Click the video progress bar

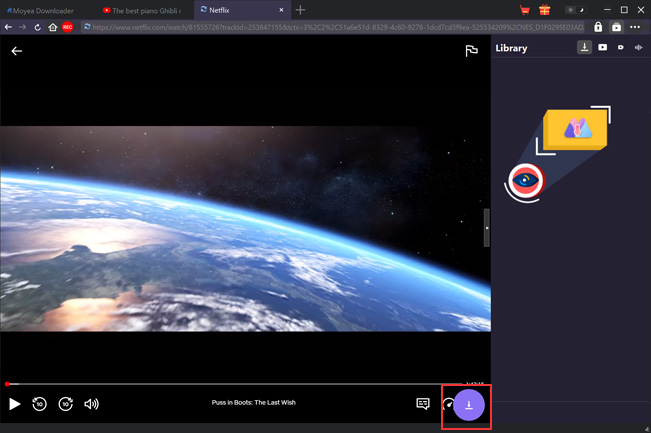coord(235,384)
